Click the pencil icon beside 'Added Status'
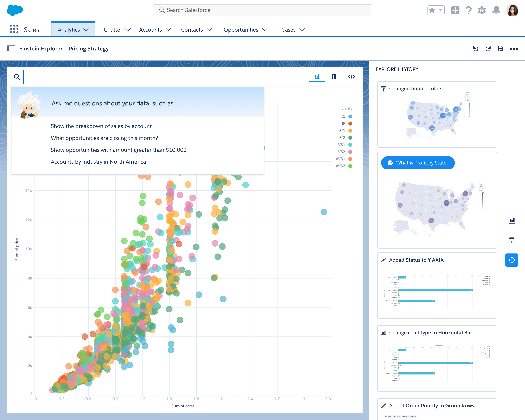Viewport: 525px width, 420px height. (383, 260)
